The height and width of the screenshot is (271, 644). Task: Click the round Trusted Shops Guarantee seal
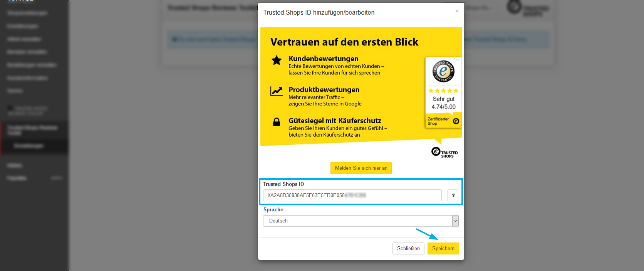[443, 71]
